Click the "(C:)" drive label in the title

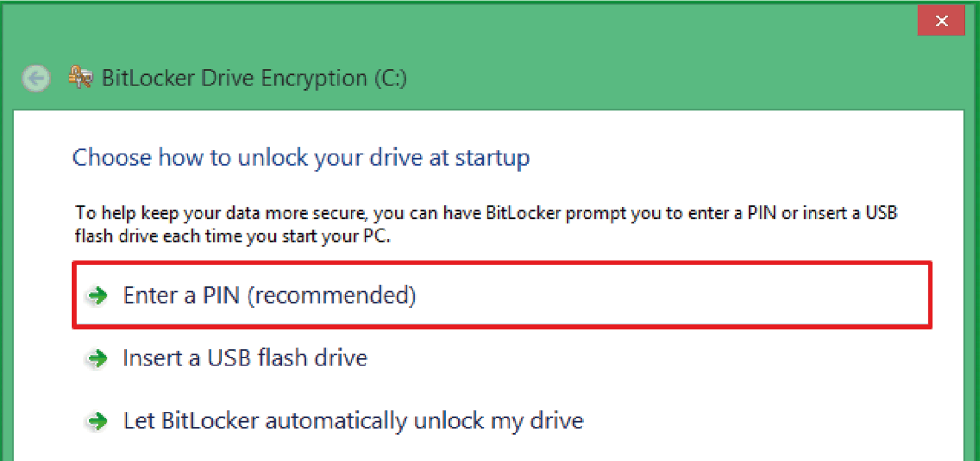[x=390, y=79]
